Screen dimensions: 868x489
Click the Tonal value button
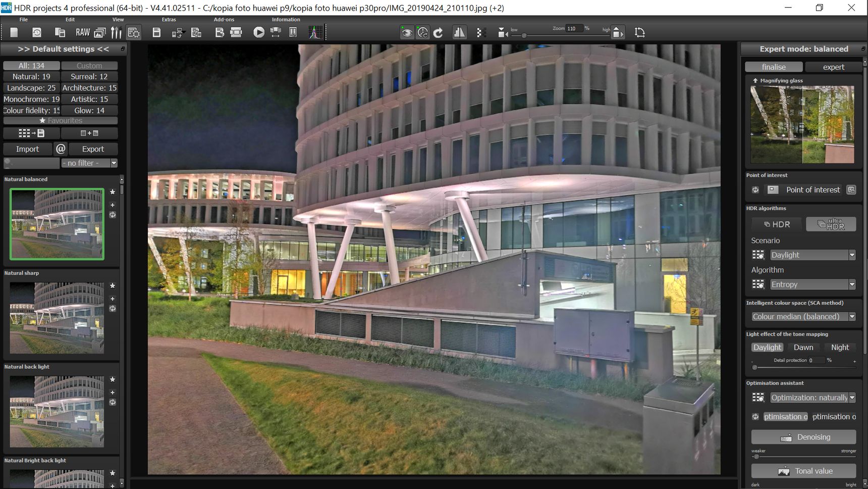pyautogui.click(x=803, y=471)
